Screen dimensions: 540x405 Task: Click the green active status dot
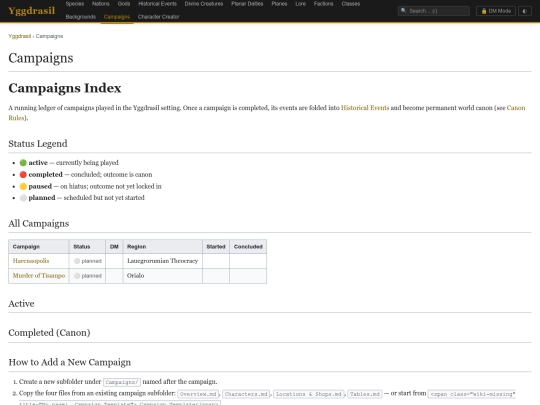[x=23, y=163]
